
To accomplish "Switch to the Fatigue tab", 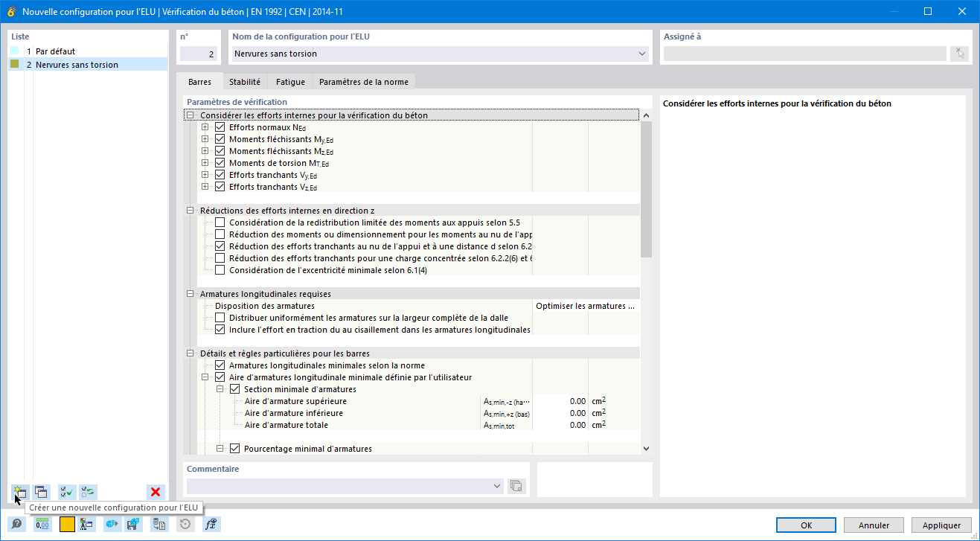I will click(x=289, y=82).
